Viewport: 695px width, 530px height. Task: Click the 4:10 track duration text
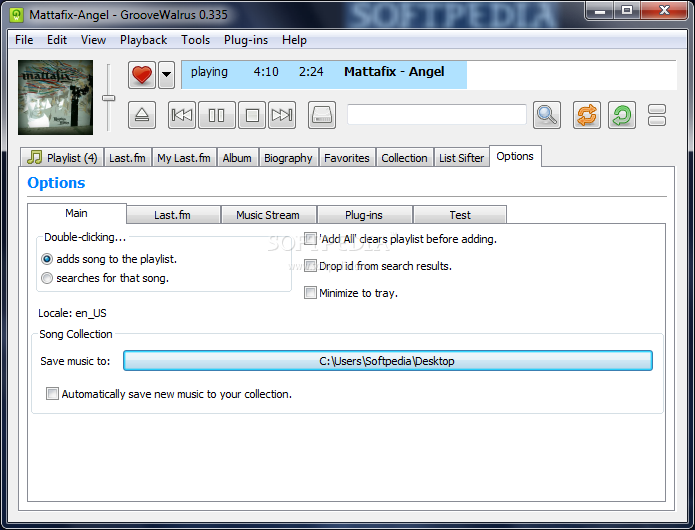pos(266,72)
